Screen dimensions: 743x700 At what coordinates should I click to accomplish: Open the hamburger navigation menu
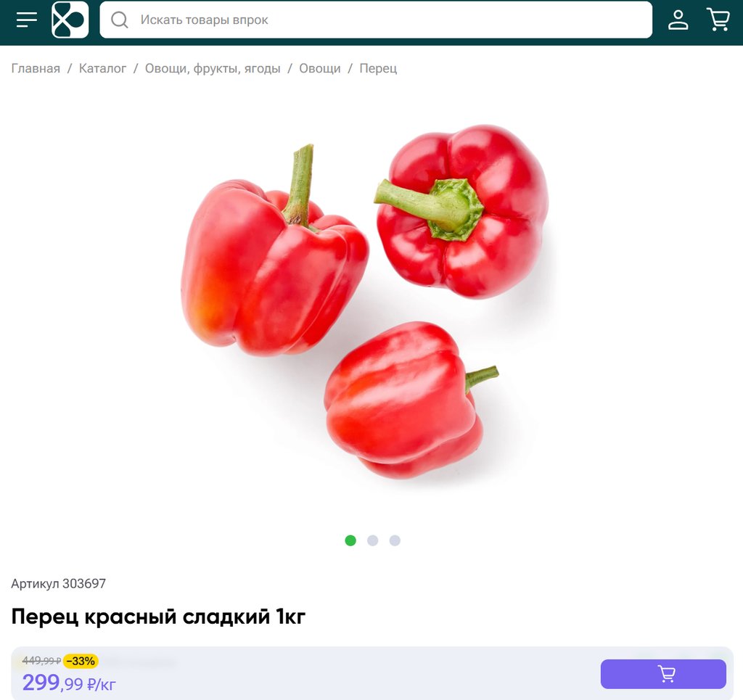coord(27,20)
